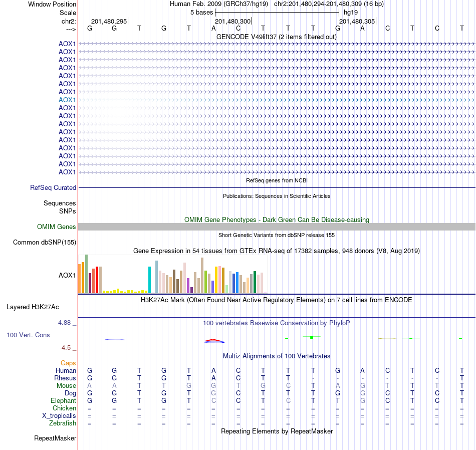Click the gray OMIM Genes item bar

[277, 227]
